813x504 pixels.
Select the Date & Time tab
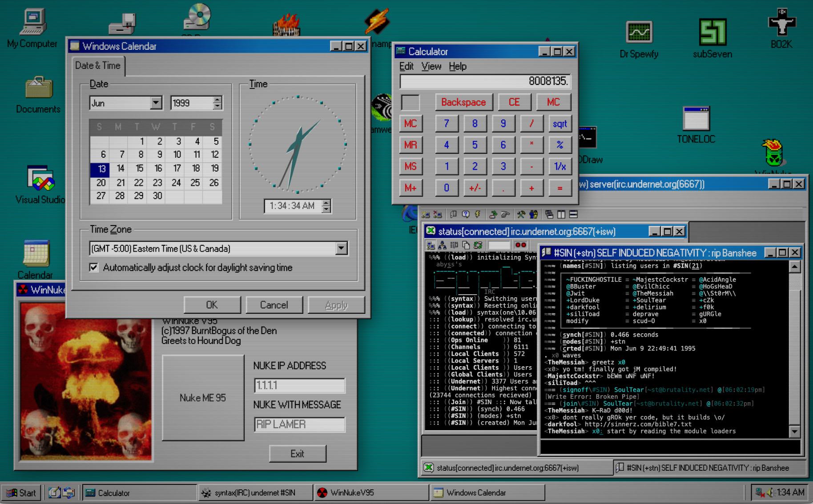click(98, 66)
